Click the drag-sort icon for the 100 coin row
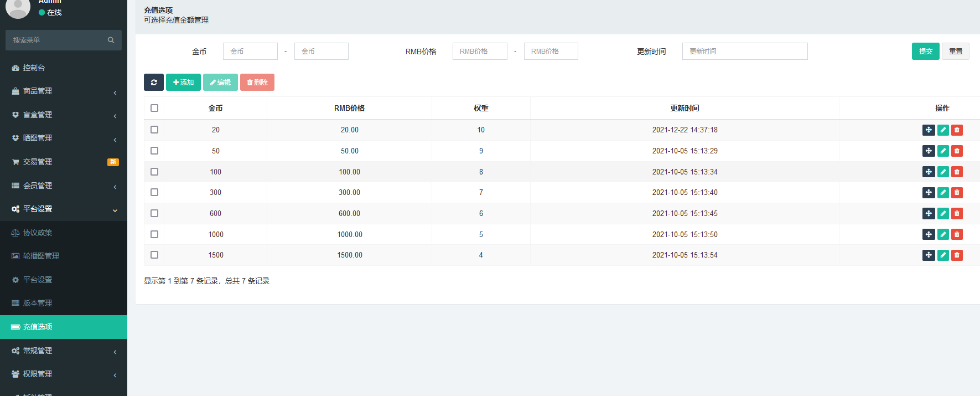This screenshot has width=980, height=396. coord(929,172)
